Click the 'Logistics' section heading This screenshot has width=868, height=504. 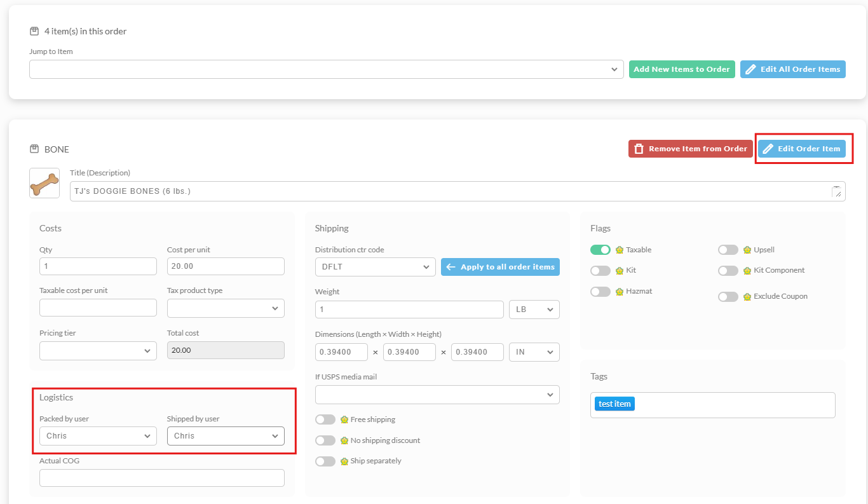point(56,397)
